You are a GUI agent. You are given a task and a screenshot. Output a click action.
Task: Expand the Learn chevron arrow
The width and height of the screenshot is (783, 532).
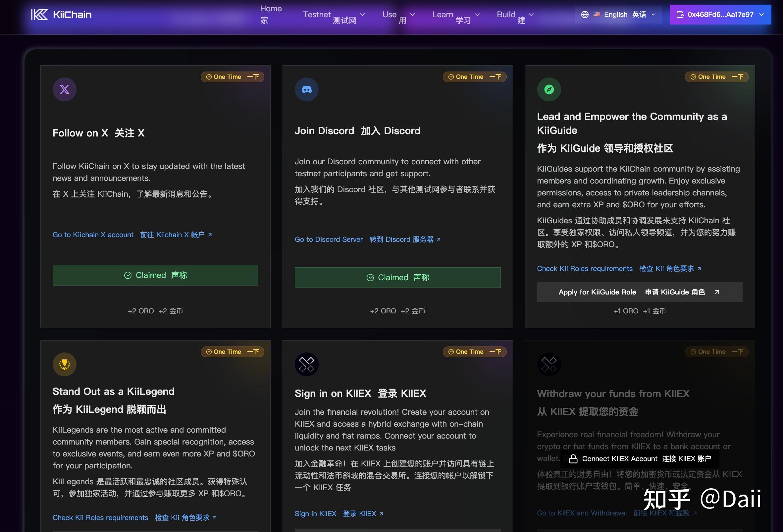point(477,15)
